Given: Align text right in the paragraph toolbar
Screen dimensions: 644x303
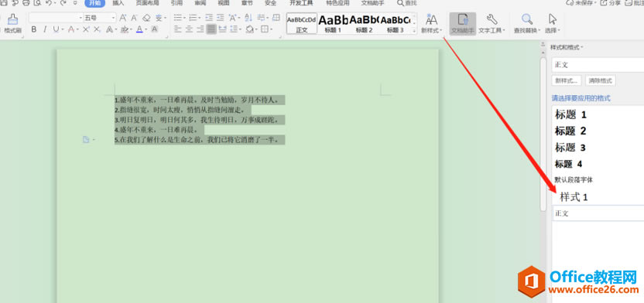Looking at the screenshot, I should 200,29.
